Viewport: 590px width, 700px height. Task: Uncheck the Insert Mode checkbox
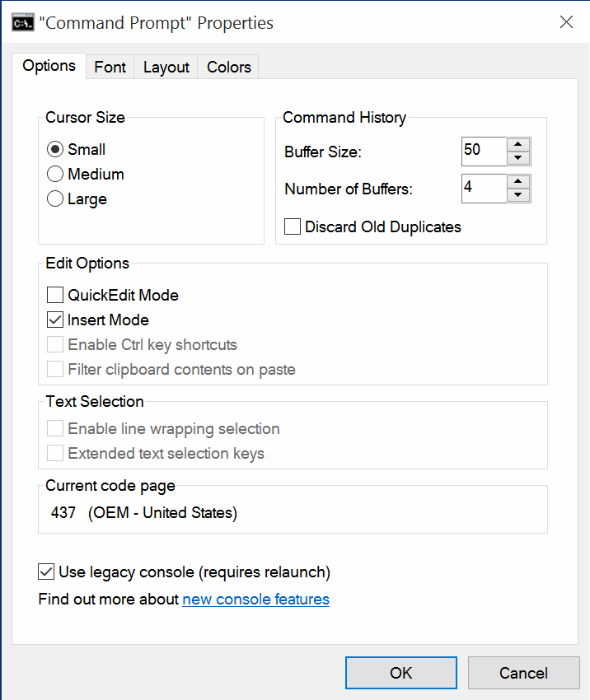point(55,320)
